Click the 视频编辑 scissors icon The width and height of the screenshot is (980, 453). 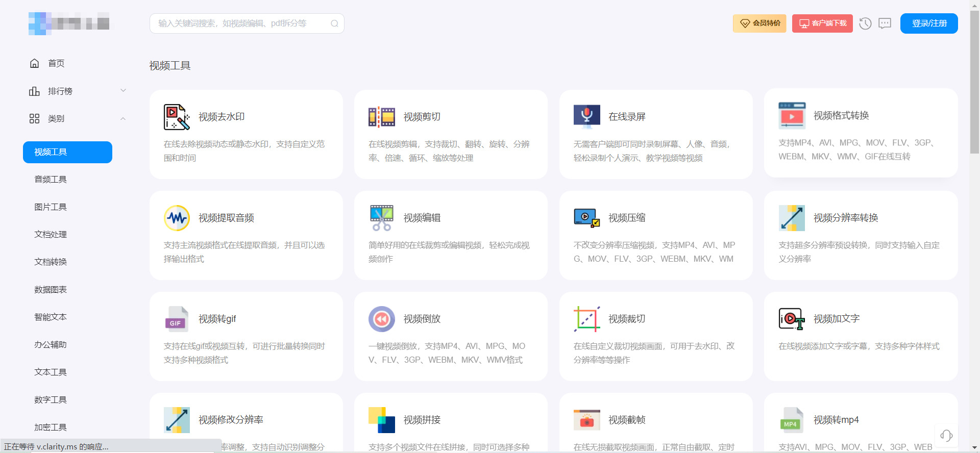[x=382, y=218]
